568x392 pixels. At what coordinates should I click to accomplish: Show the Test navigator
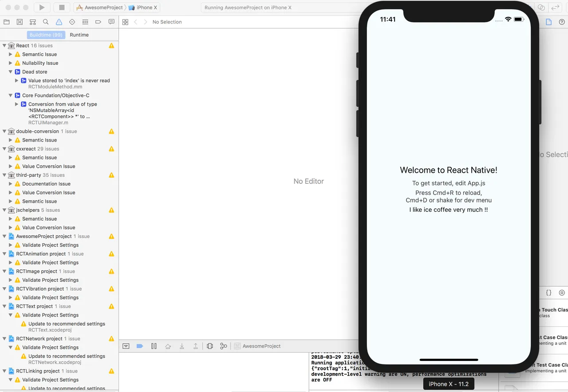coord(72,22)
